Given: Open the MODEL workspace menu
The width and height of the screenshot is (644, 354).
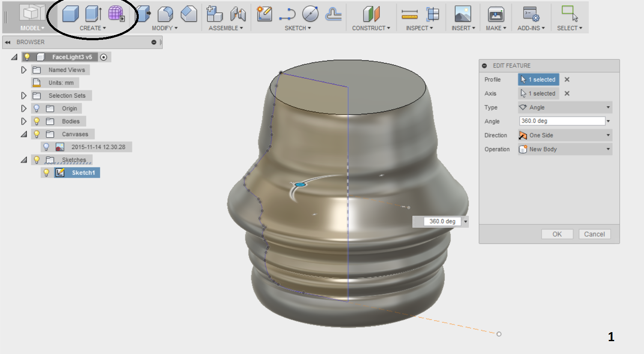Looking at the screenshot, I should point(32,28).
